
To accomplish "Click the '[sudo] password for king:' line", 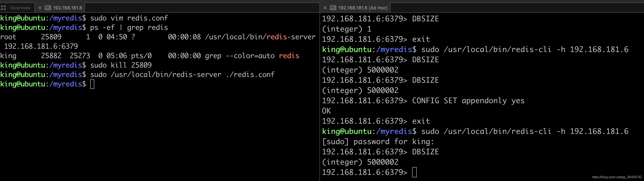I will pyautogui.click(x=378, y=141).
